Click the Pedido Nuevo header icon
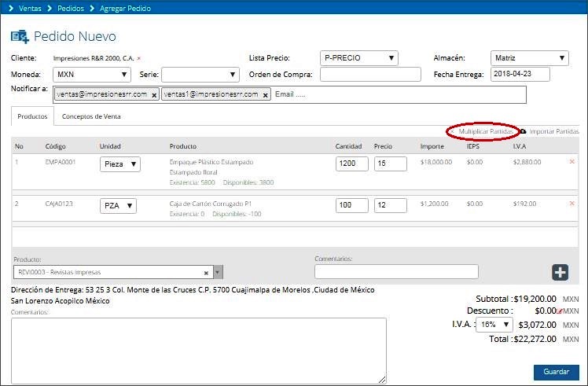This screenshot has width=588, height=386. (x=20, y=36)
